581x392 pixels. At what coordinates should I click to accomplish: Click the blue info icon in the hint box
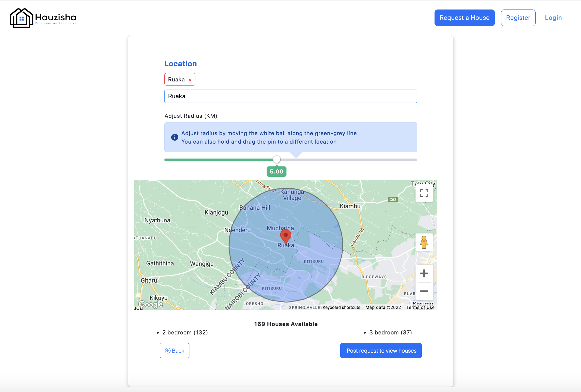174,137
